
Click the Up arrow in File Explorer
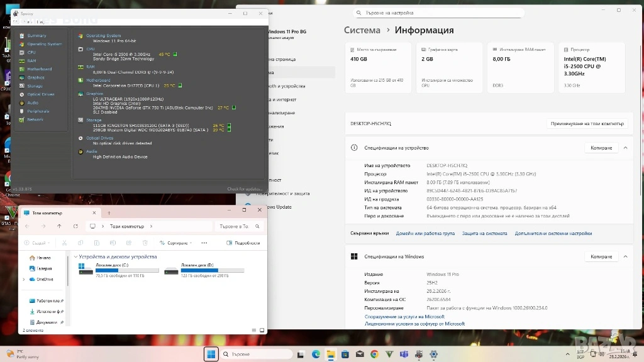click(x=59, y=226)
